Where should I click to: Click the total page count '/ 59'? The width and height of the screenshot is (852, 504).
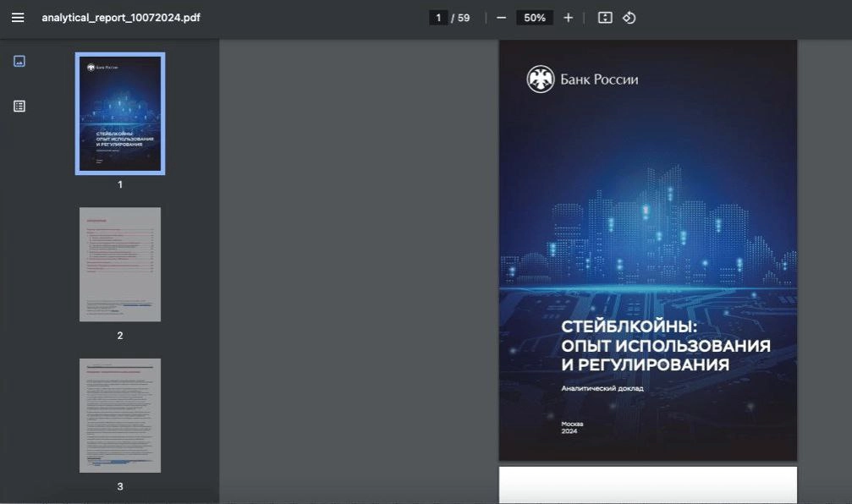point(461,18)
